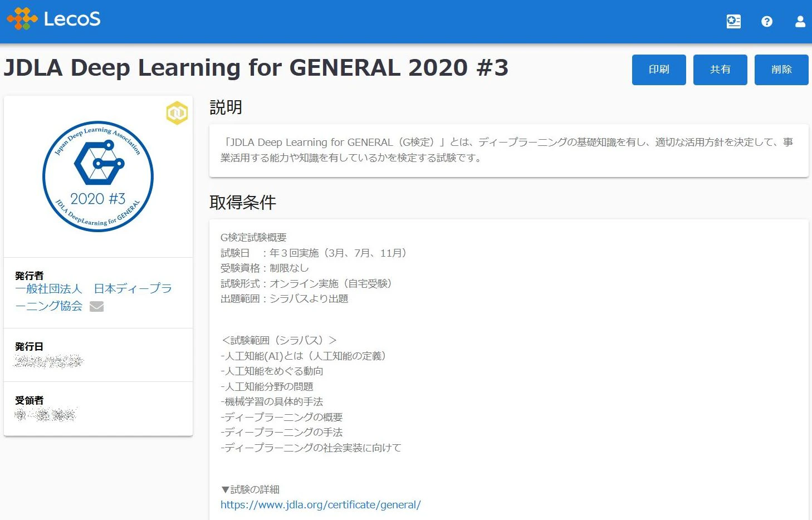The height and width of the screenshot is (520, 812).
Task: Click the 印刷 print button
Action: point(659,70)
